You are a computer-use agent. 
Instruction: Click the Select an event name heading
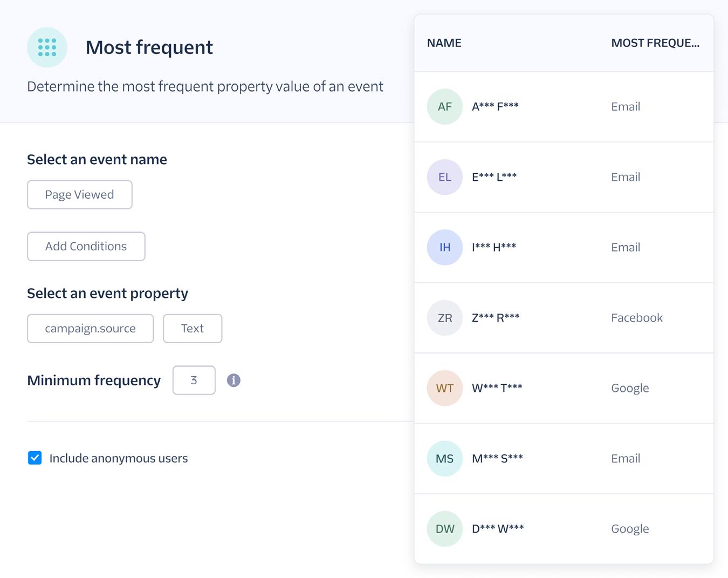[97, 159]
